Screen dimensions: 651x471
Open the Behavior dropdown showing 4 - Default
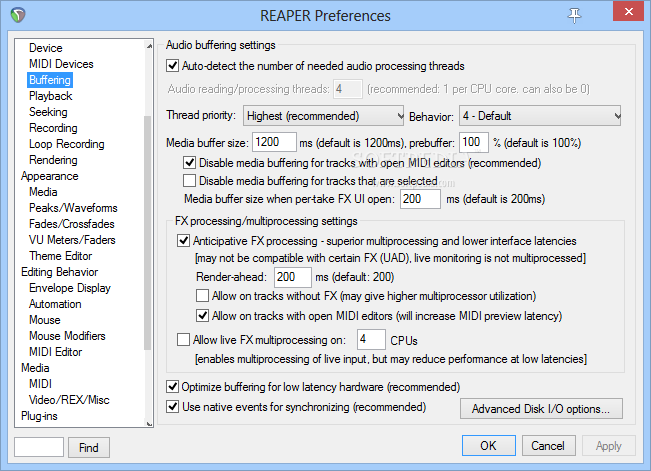point(540,116)
